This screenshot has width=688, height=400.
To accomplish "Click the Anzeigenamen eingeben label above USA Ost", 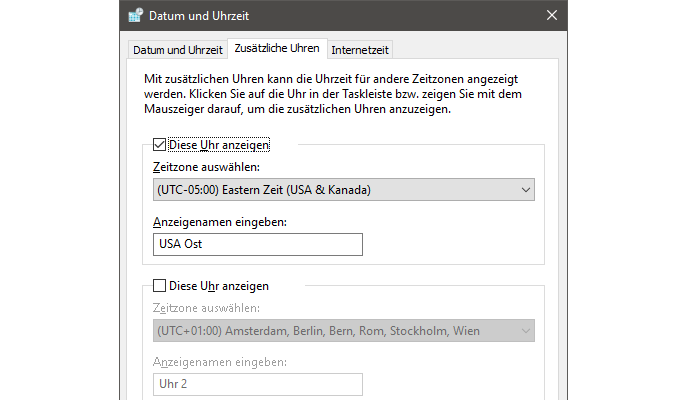I will point(220,221).
